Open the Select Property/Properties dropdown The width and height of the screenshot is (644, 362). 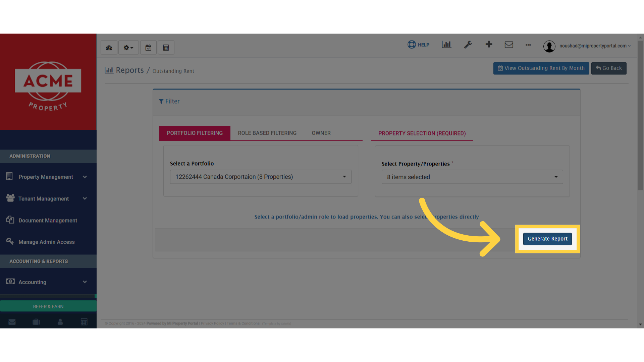point(472,177)
